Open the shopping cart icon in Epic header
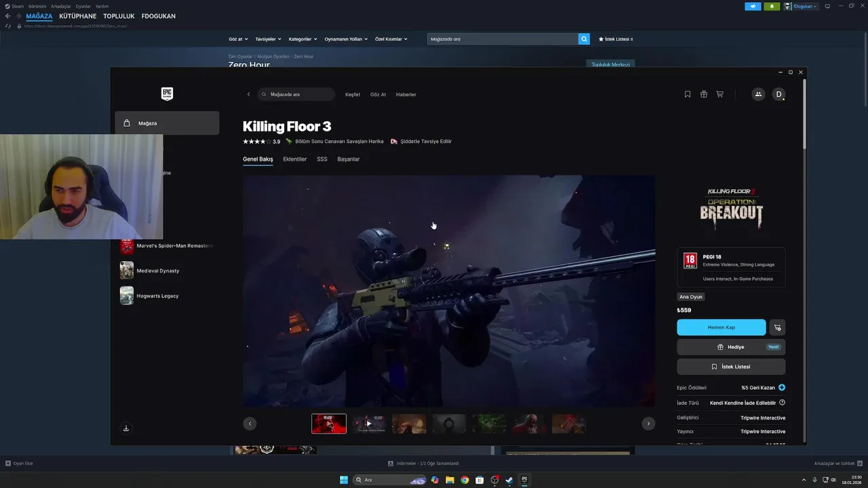Screen dimensions: 868x488 coord(719,94)
